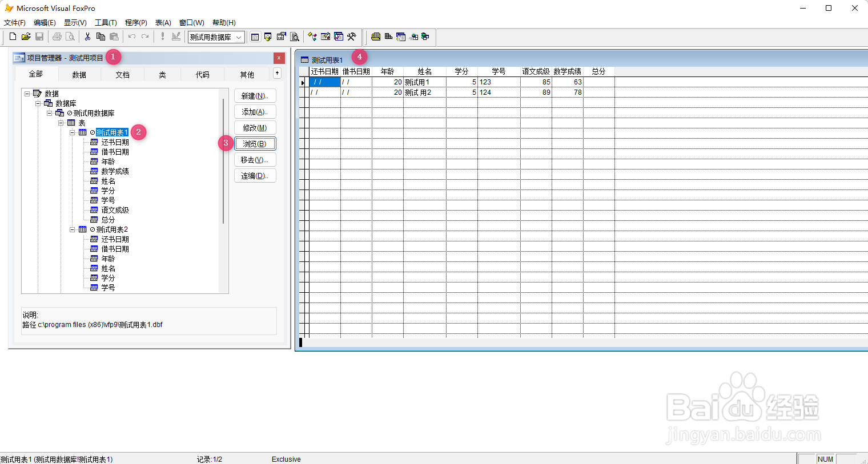
Task: Collapse Project Manager with the up-arrow button
Action: click(x=277, y=73)
